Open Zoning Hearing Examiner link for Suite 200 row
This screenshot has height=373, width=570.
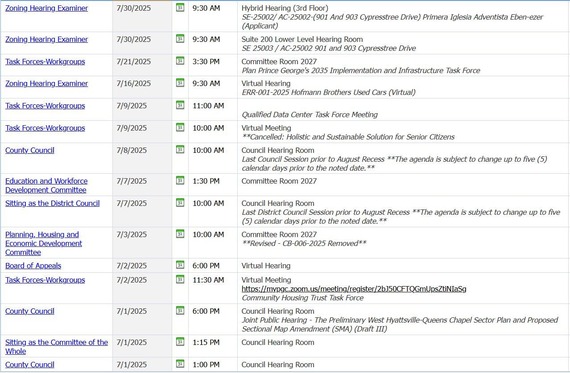pyautogui.click(x=47, y=39)
